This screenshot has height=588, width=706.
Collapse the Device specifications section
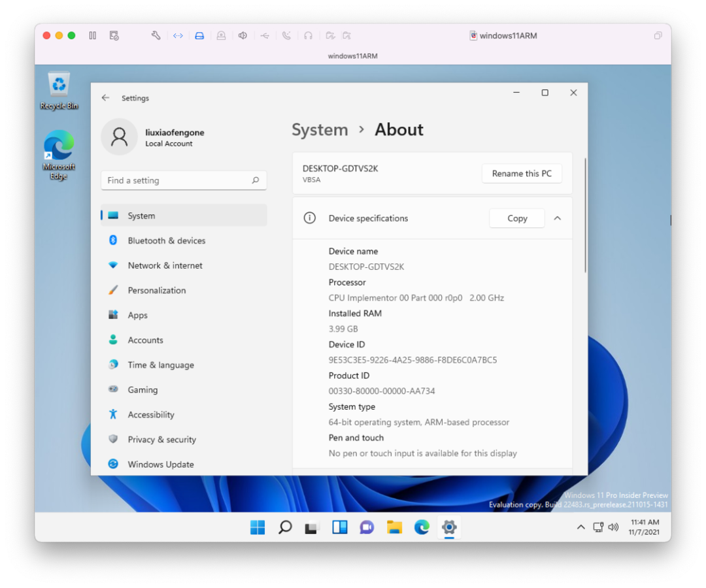coord(557,218)
